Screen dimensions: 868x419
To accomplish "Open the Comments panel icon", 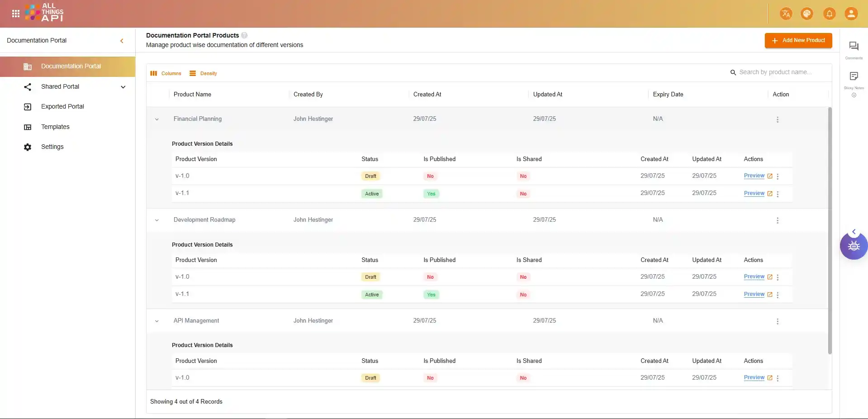I will (x=854, y=47).
